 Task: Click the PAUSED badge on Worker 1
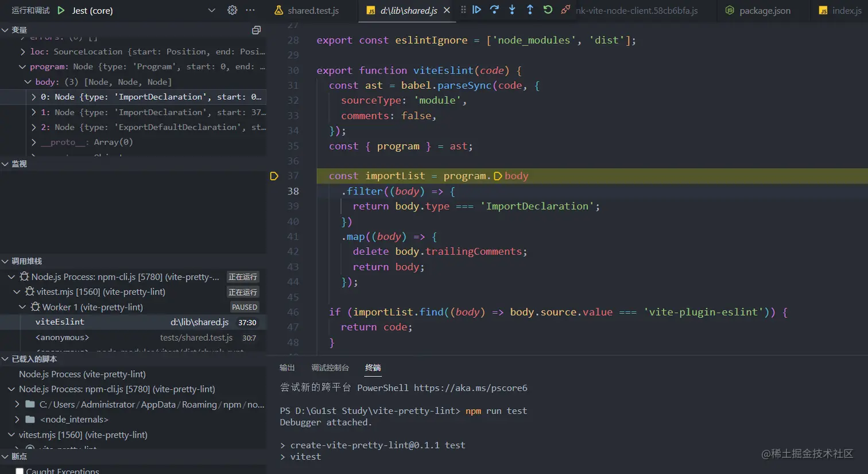[x=245, y=307]
